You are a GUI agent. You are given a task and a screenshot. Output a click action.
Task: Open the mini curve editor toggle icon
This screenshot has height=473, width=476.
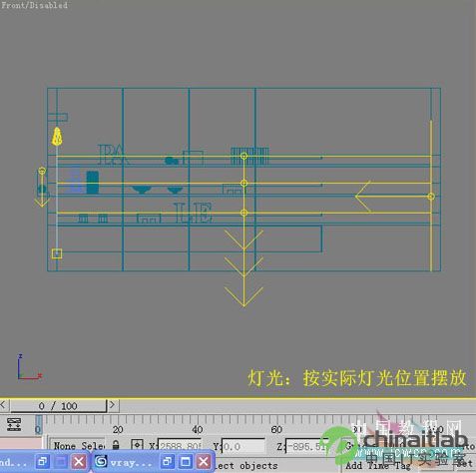tap(14, 425)
